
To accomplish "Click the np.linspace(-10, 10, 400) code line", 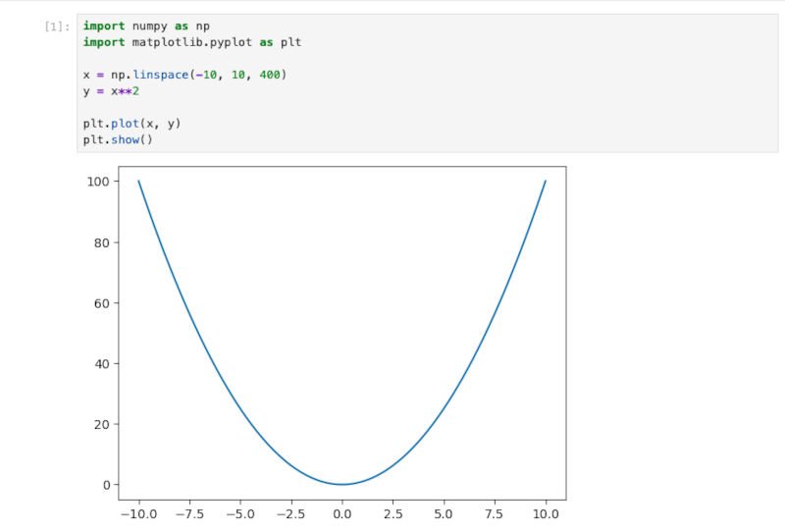I will point(185,75).
